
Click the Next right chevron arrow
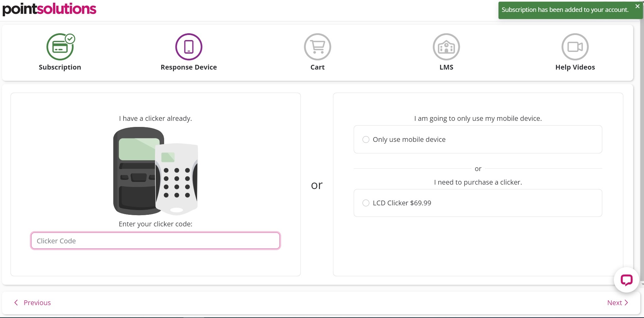coord(626,303)
